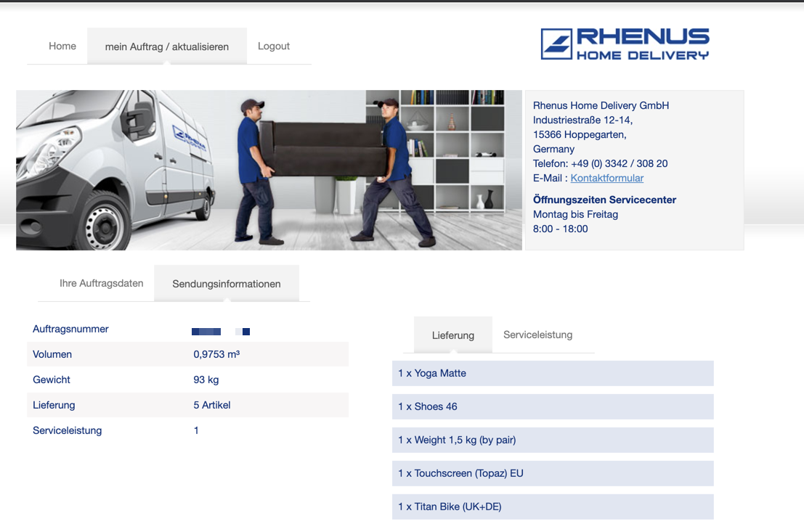
Task: Switch to the Ihre Auftragsdaten tab
Action: [102, 283]
